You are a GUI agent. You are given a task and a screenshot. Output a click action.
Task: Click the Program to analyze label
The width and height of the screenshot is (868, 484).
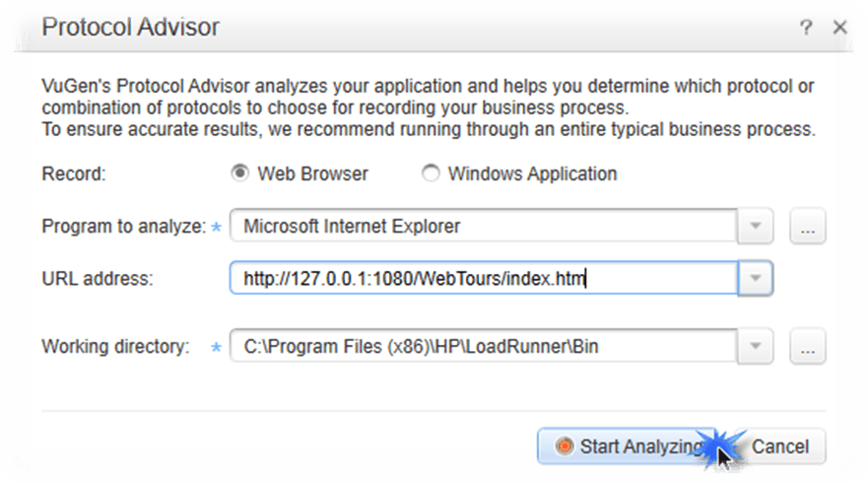click(124, 227)
